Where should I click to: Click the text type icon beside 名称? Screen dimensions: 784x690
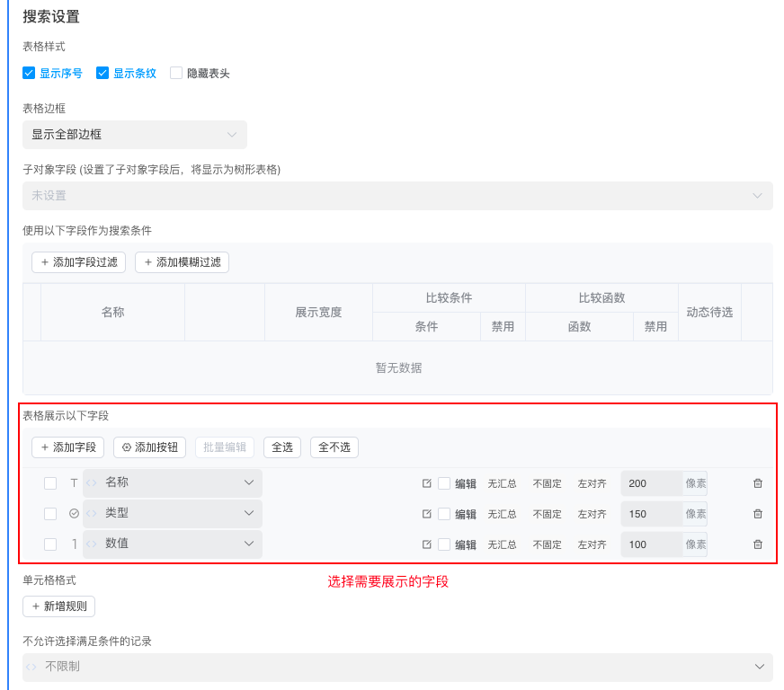click(x=74, y=483)
